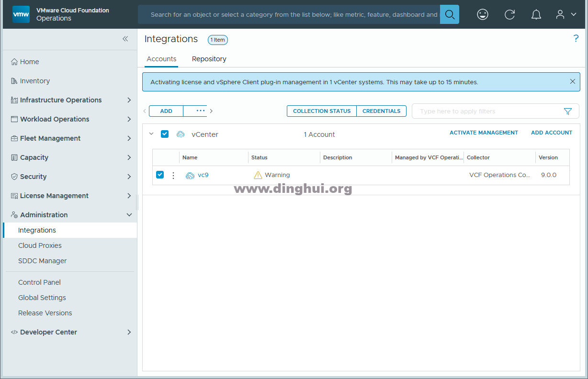Click the filter funnel icon
This screenshot has height=379, width=588.
tap(568, 111)
